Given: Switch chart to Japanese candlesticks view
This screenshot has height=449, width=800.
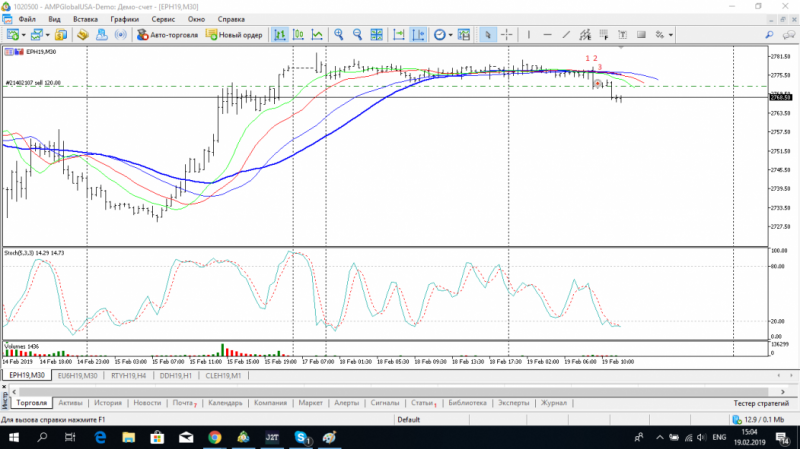Looking at the screenshot, I should tap(298, 35).
